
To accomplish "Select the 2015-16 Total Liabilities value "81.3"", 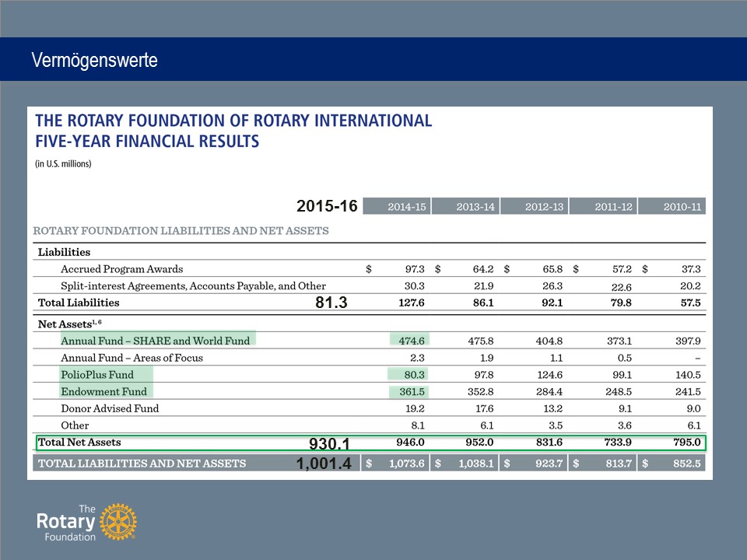I will [x=331, y=303].
